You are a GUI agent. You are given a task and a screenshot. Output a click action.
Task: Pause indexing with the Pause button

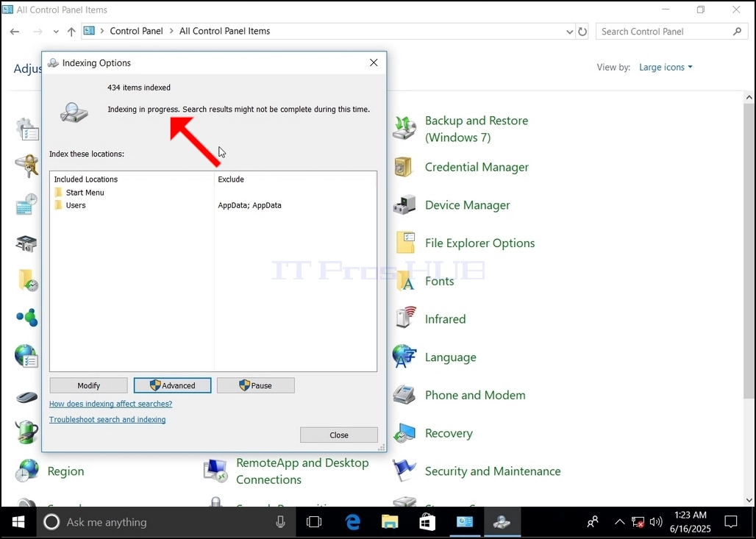(255, 385)
